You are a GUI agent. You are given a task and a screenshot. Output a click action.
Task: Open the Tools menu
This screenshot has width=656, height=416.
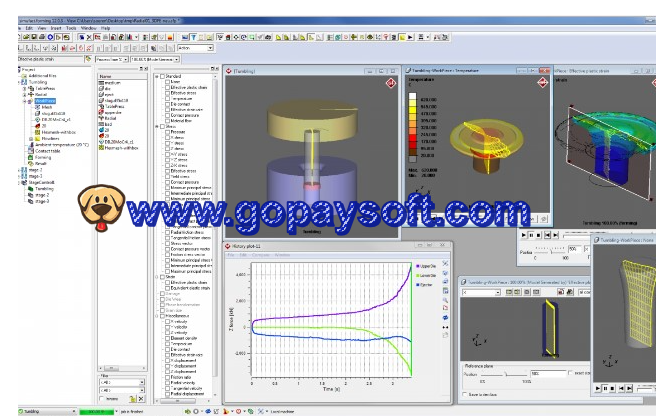tap(71, 28)
